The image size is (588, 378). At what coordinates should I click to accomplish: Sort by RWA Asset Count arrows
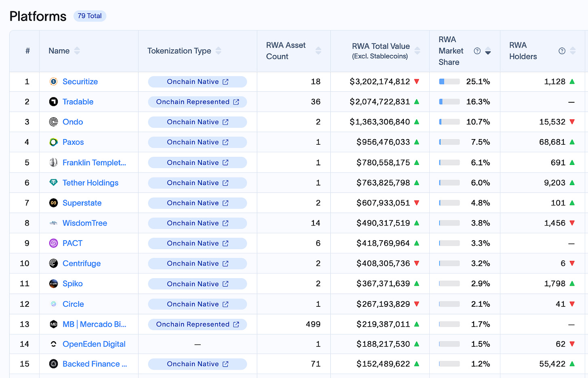click(318, 51)
